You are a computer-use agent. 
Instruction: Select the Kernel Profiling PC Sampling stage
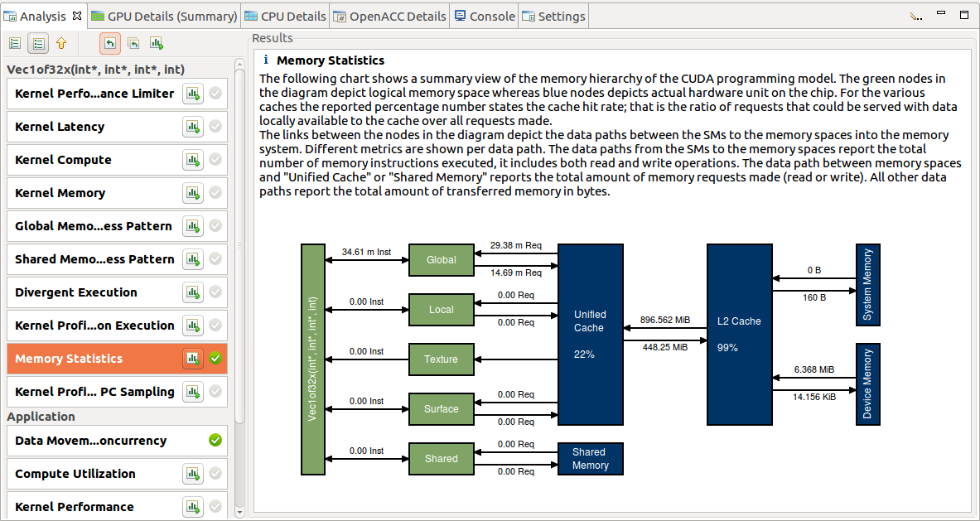coord(91,392)
